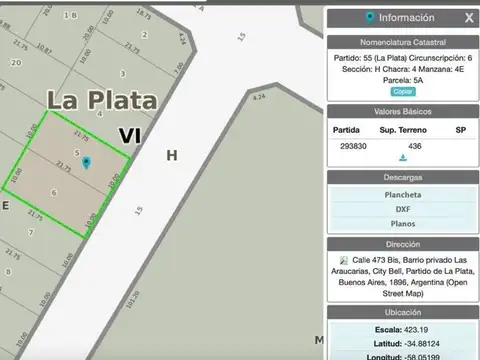This screenshot has height=360, width=480.
Task: Click the Copiar button under Parcela 5A
Action: 403,92
